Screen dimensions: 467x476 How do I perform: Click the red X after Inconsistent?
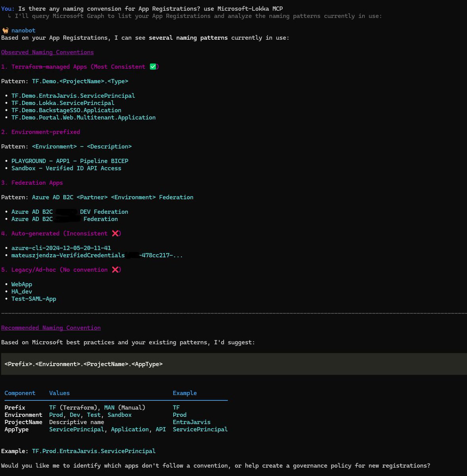[115, 234]
